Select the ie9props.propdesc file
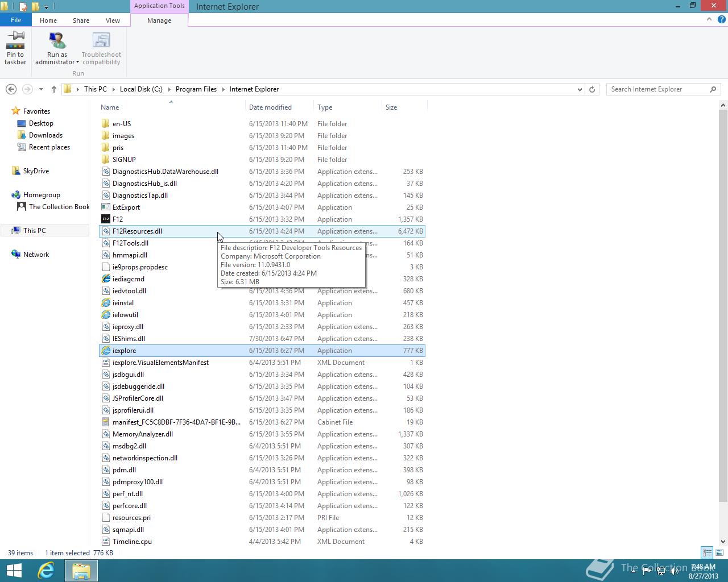 pyautogui.click(x=140, y=267)
